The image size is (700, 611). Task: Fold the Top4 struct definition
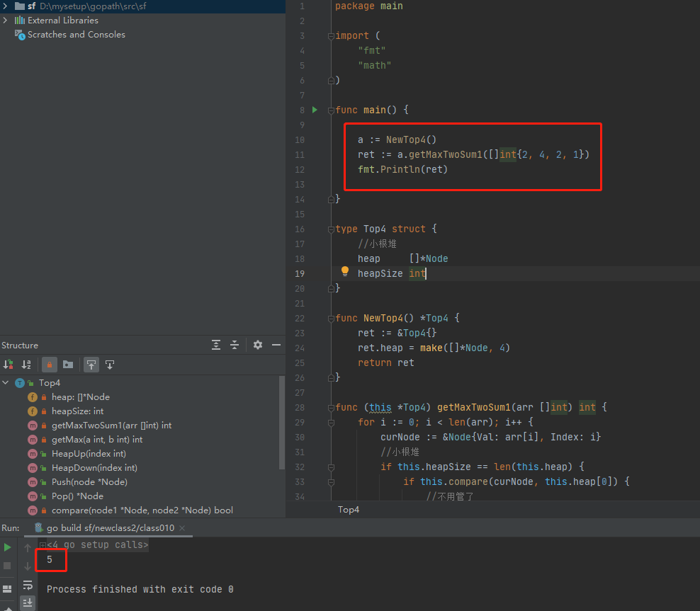pyautogui.click(x=332, y=229)
